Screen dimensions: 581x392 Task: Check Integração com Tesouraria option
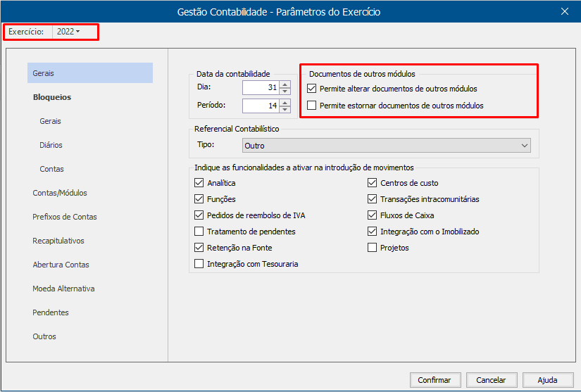(199, 264)
